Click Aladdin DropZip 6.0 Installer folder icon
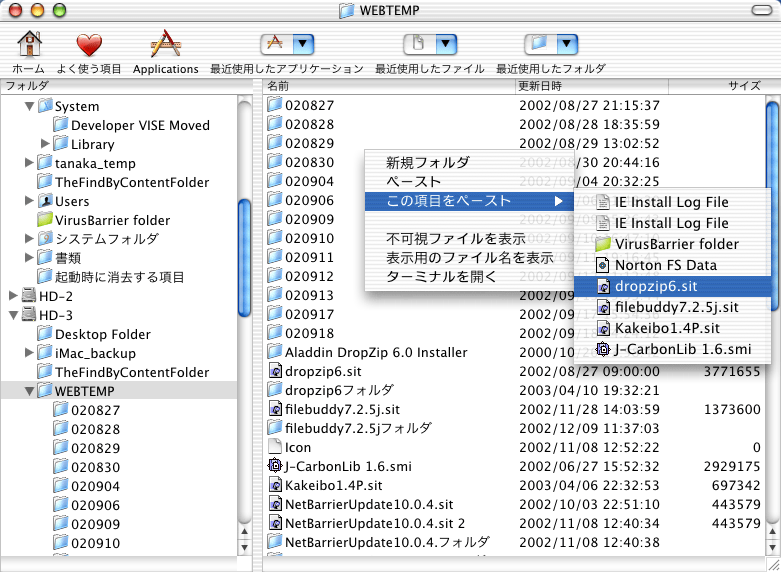 tap(274, 352)
